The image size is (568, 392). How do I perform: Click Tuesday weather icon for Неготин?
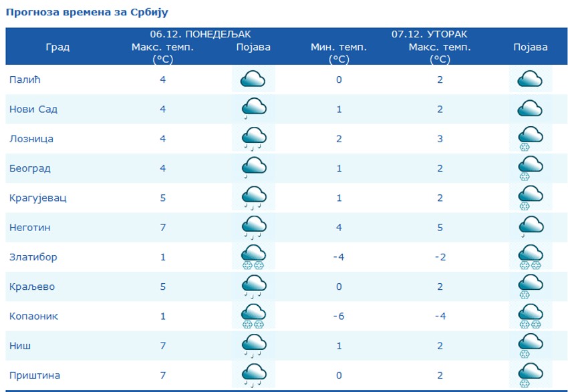pos(529,227)
